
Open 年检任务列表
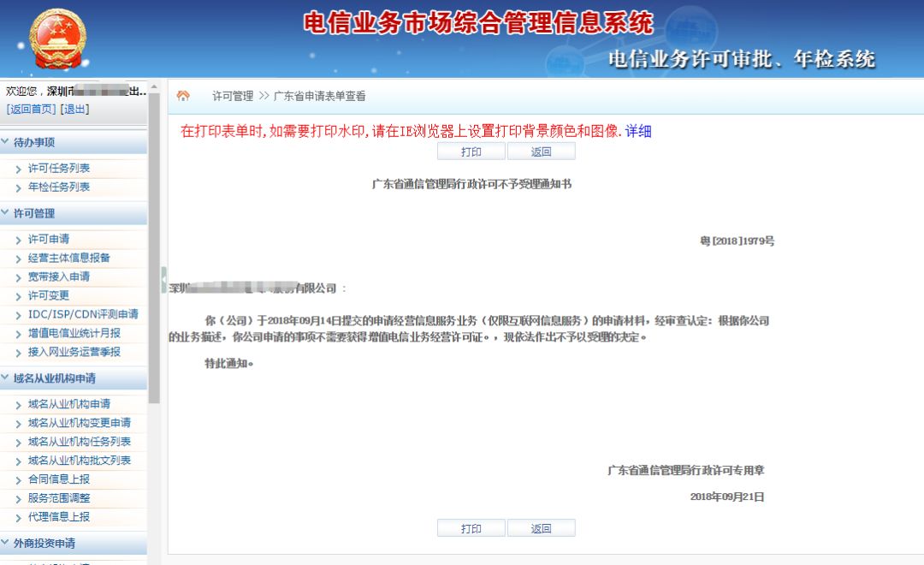(x=59, y=187)
